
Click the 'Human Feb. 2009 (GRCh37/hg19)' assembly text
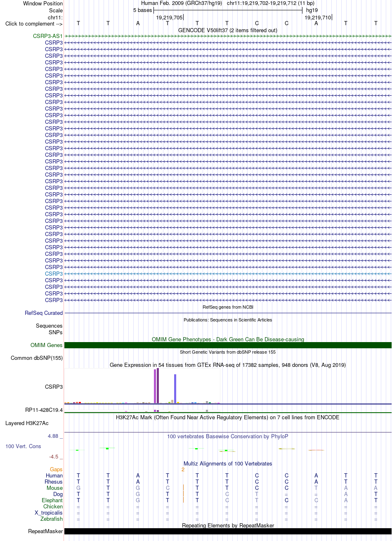point(182,3)
